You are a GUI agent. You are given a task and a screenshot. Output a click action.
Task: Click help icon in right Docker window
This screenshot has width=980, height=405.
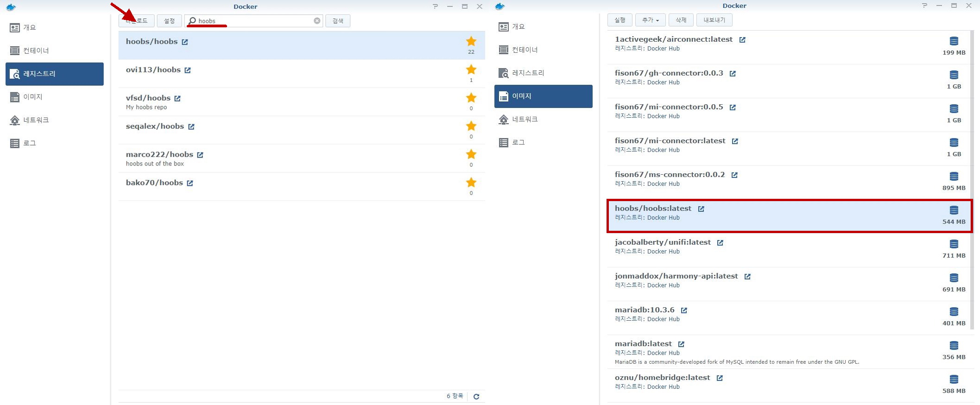924,6
